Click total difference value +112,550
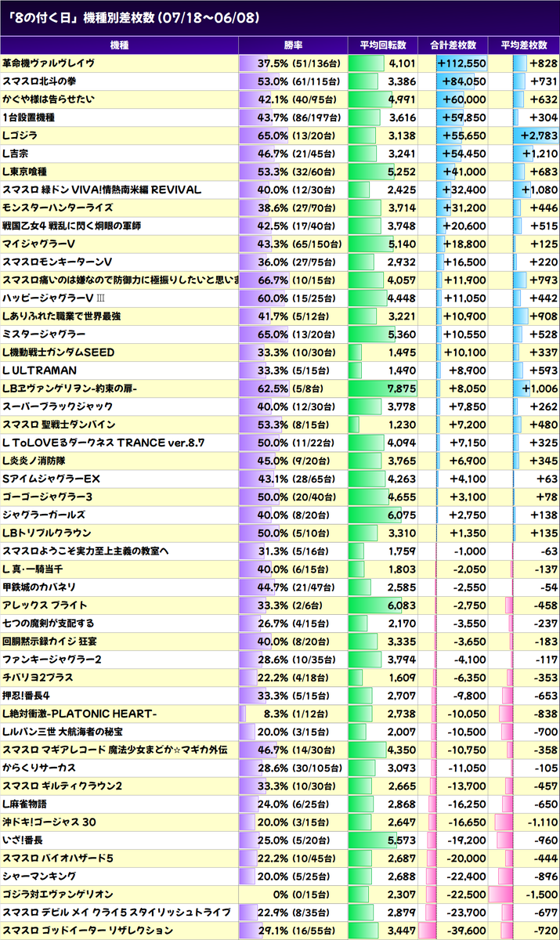 pyautogui.click(x=463, y=63)
